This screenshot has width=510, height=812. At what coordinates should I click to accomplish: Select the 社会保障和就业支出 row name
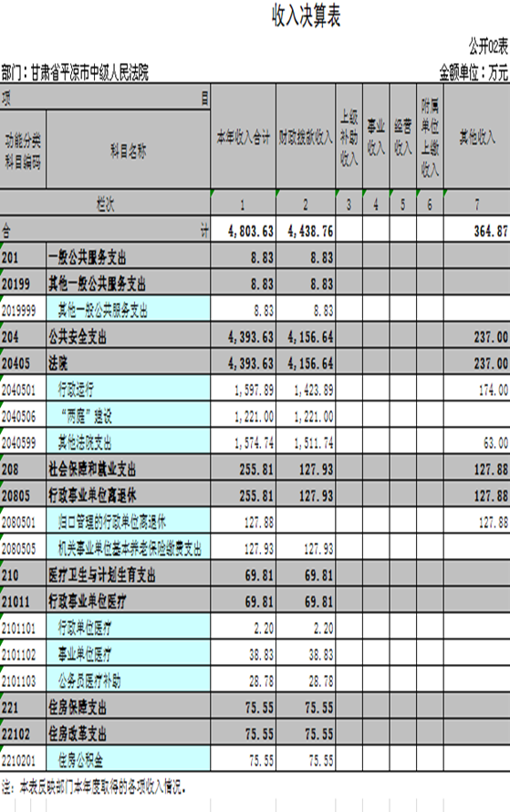coord(92,469)
